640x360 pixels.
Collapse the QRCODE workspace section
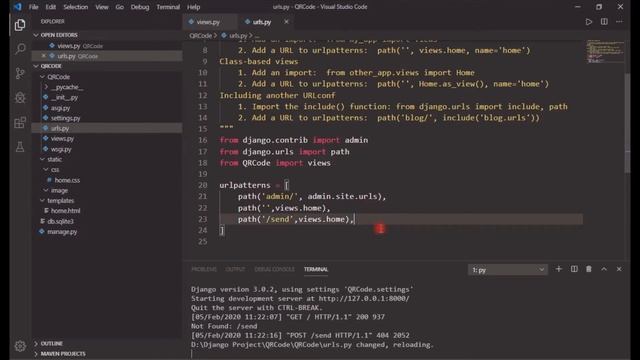click(36, 66)
